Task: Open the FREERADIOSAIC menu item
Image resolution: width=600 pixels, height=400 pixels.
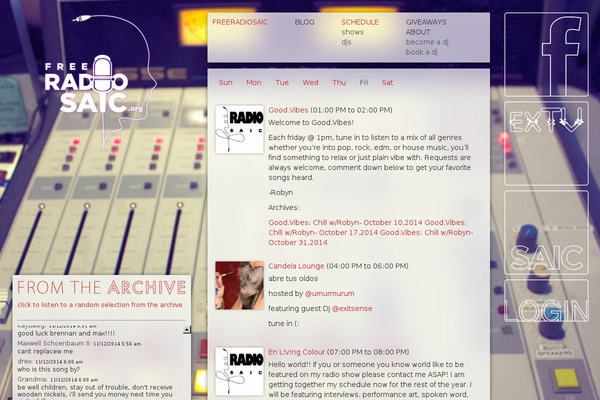Action: pyautogui.click(x=240, y=22)
